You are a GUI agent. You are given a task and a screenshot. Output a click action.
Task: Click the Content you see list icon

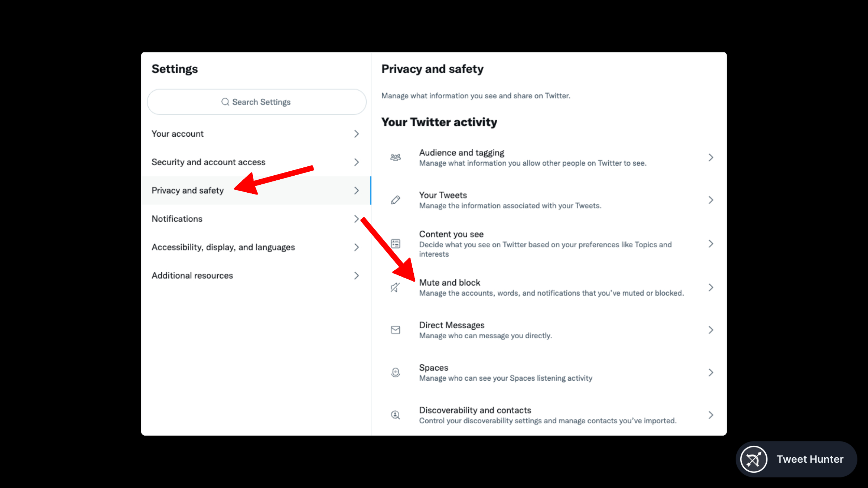click(x=395, y=244)
